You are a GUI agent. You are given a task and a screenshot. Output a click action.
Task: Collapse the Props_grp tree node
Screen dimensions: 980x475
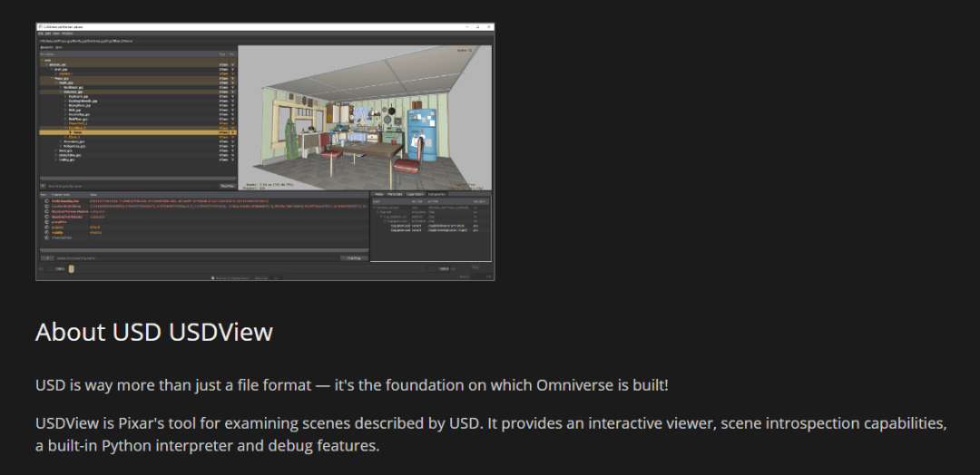(51, 79)
